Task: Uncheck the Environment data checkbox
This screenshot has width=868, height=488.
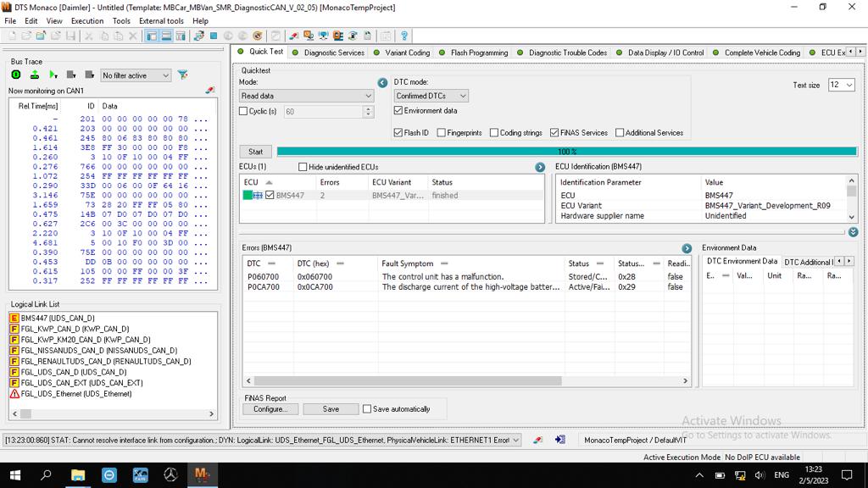Action: [398, 111]
